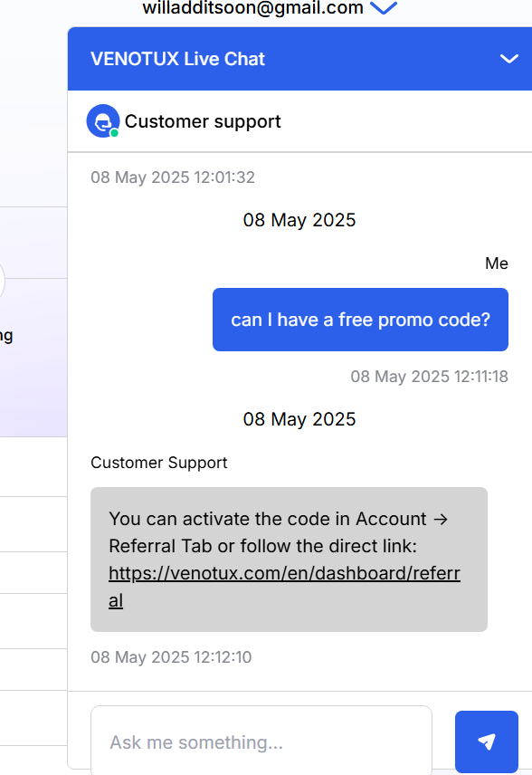The image size is (532, 775).
Task: Select the 'can I have a free promo code?' message
Action: (x=361, y=320)
